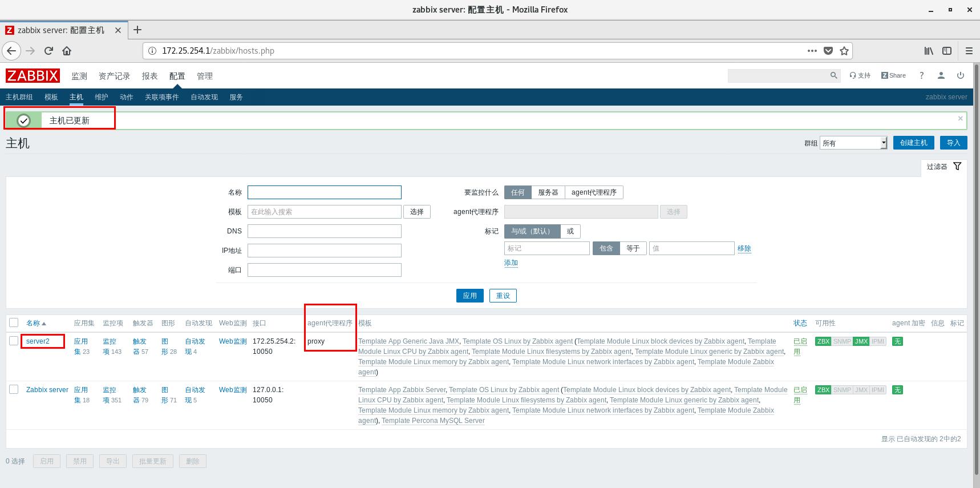The image size is (980, 488).
Task: Open the Zabbix server host link
Action: tap(47, 390)
